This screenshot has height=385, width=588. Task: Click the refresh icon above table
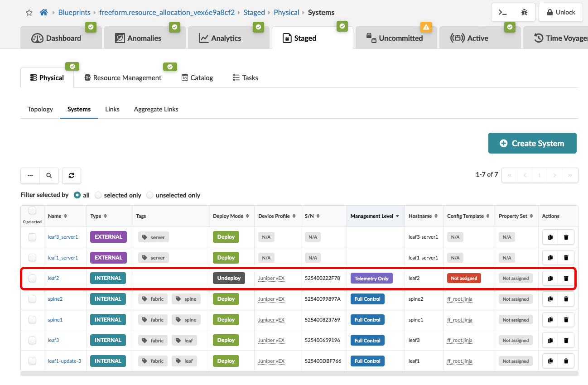72,175
